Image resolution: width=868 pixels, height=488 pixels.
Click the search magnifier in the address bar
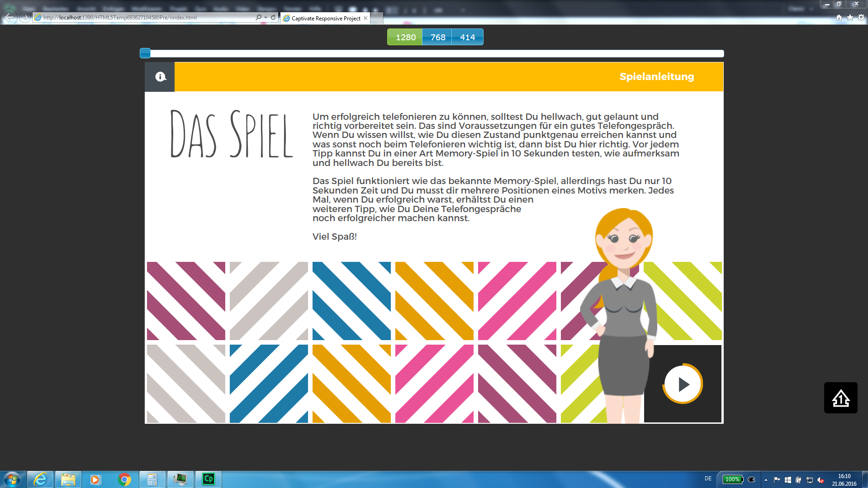tap(258, 18)
